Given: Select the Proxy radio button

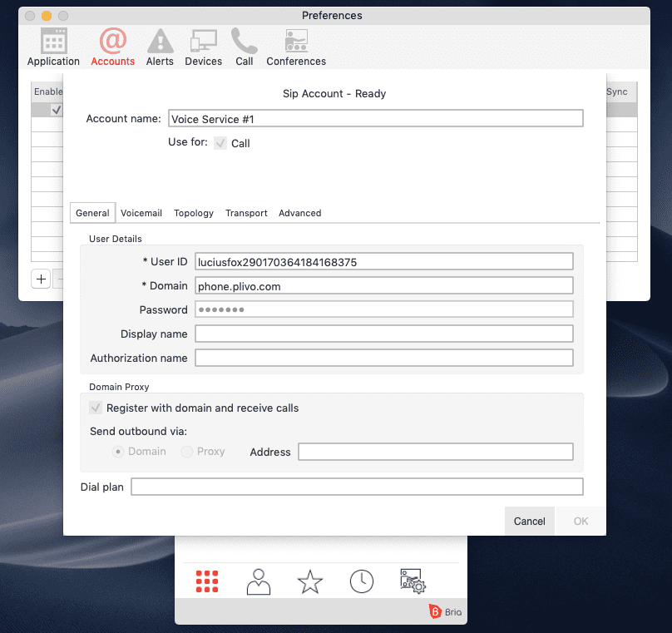Looking at the screenshot, I should pyautogui.click(x=187, y=452).
